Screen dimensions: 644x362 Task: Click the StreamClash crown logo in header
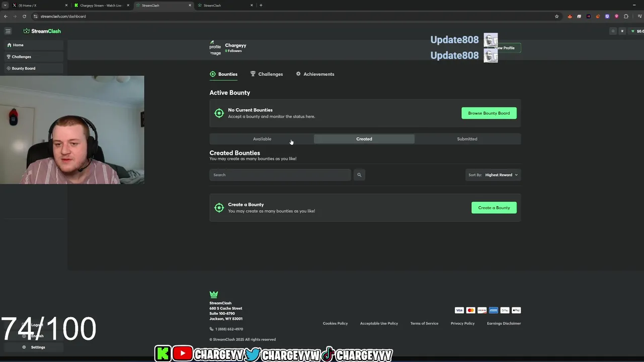42,31
